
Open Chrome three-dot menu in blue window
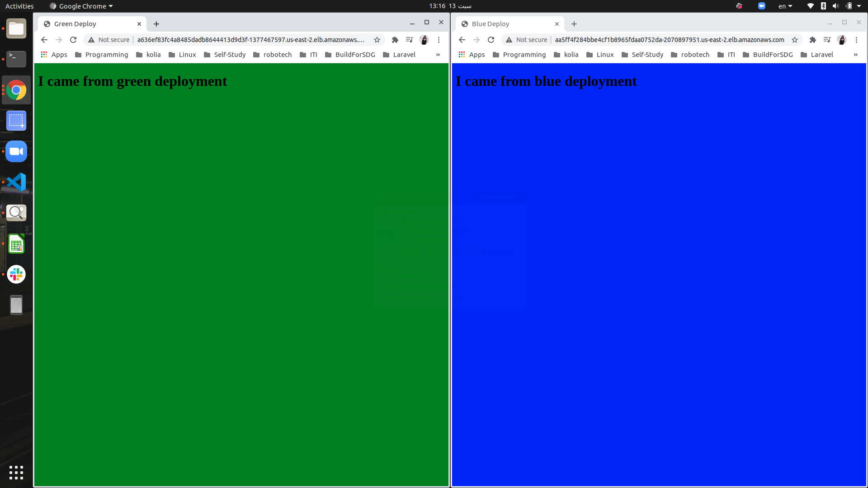pyautogui.click(x=856, y=40)
